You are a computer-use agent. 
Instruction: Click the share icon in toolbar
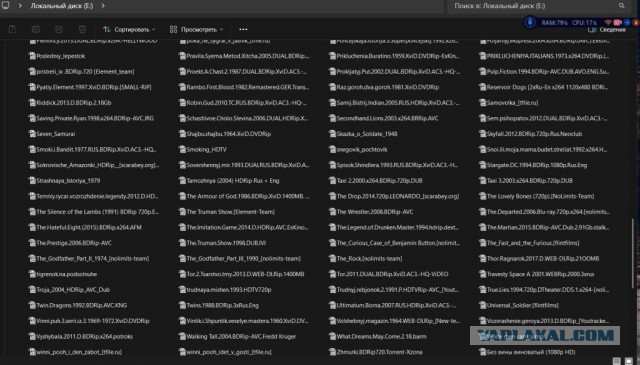(59, 29)
